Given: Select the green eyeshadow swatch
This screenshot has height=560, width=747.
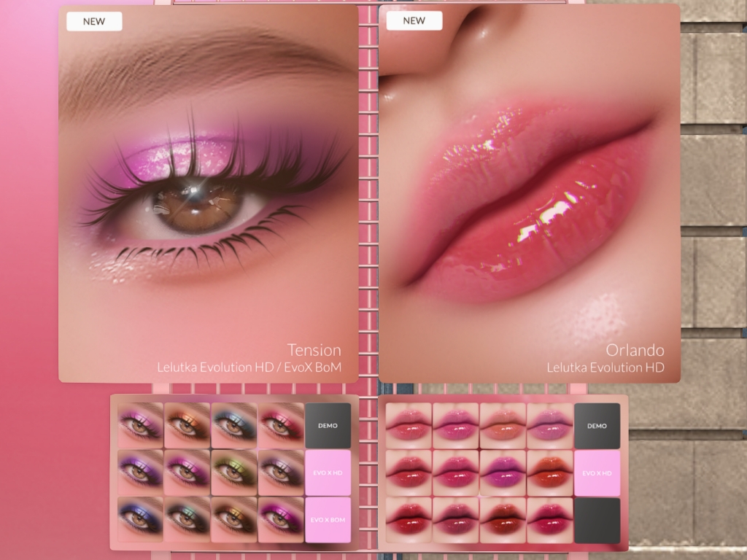Looking at the screenshot, I should point(233,472).
